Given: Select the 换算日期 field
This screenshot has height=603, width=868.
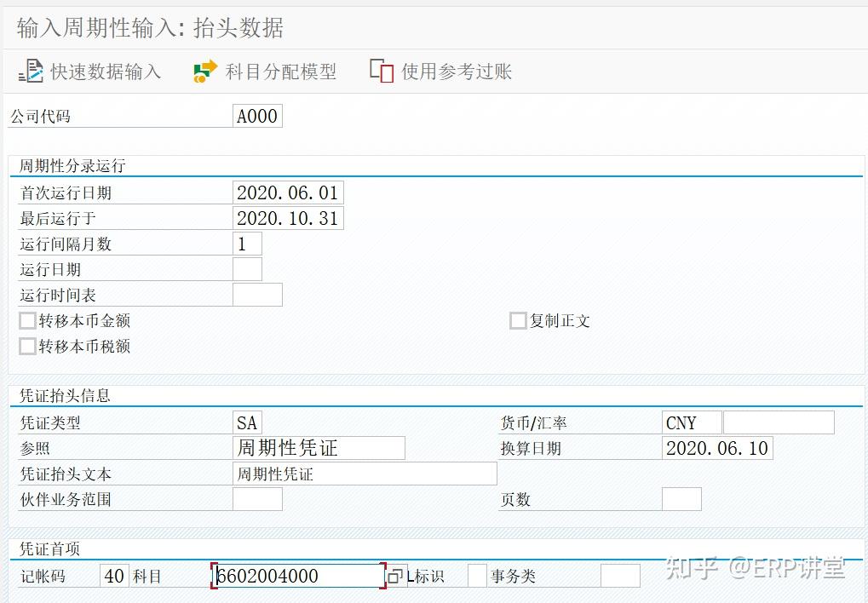Looking at the screenshot, I should [x=717, y=447].
